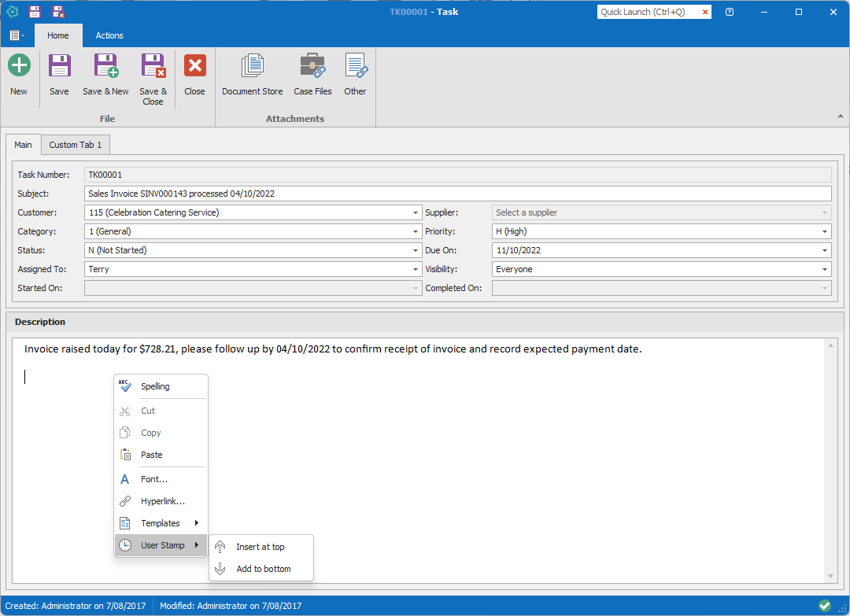
Task: Collapse the ribbon with the arrow
Action: point(840,116)
